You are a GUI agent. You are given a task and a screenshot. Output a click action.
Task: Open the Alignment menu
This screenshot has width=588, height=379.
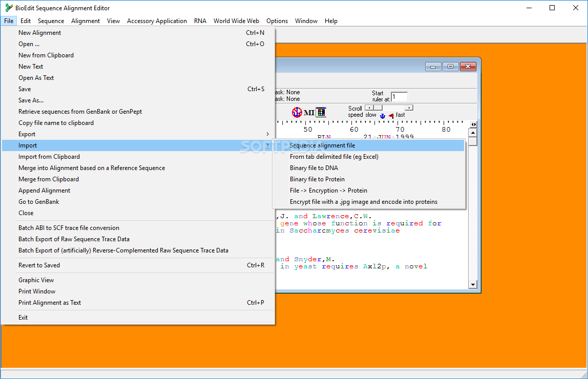86,21
